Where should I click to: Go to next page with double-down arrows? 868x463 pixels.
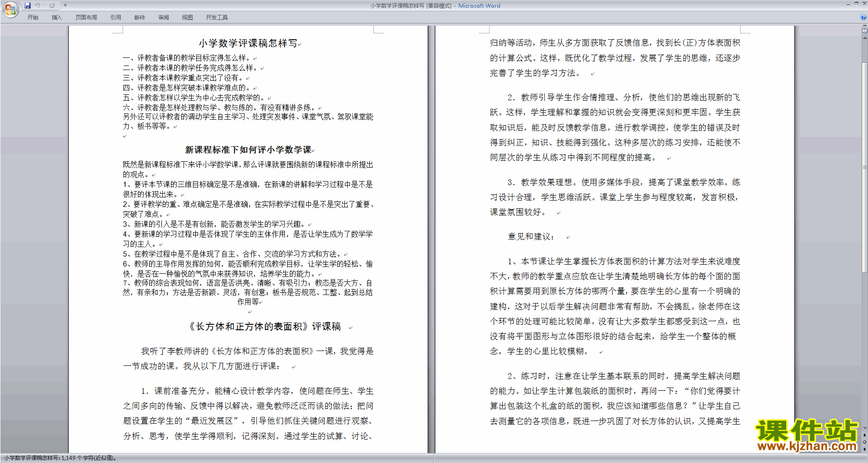click(x=865, y=449)
